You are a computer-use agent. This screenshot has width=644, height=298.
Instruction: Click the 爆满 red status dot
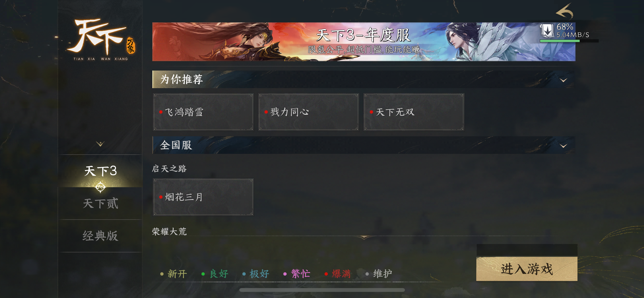coord(326,274)
